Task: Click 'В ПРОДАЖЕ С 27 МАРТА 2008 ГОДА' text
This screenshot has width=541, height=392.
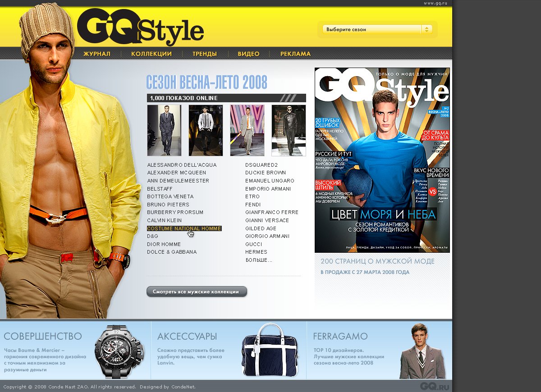Action: (x=365, y=272)
